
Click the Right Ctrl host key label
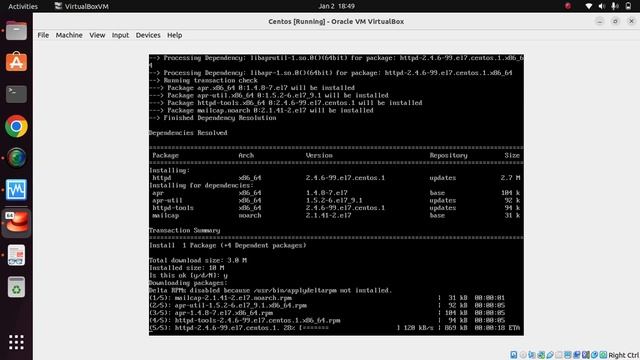click(624, 355)
